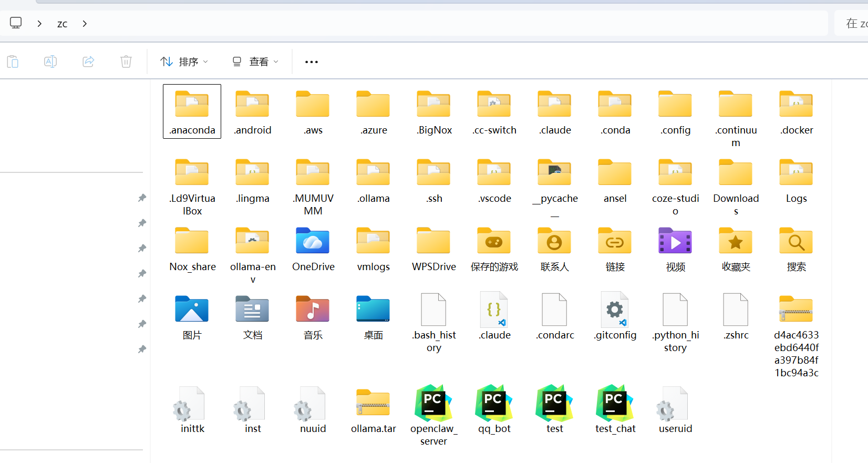
Task: Select the .conda folder
Action: [615, 111]
